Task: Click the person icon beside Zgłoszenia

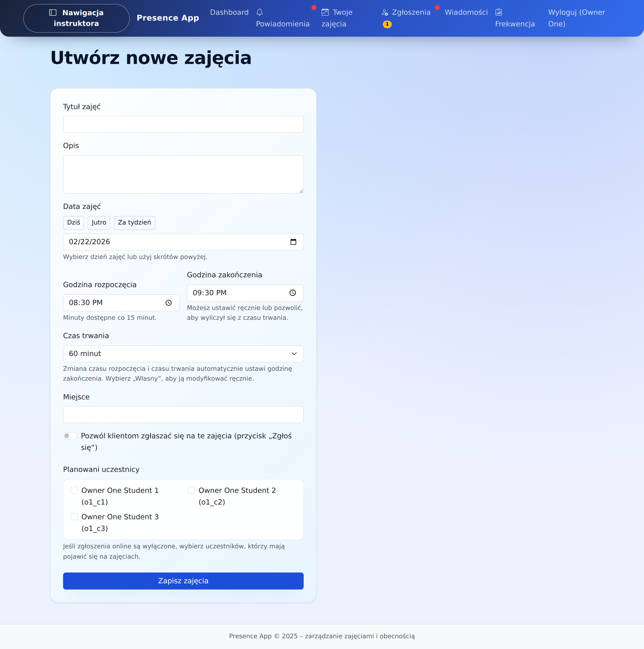Action: [385, 13]
